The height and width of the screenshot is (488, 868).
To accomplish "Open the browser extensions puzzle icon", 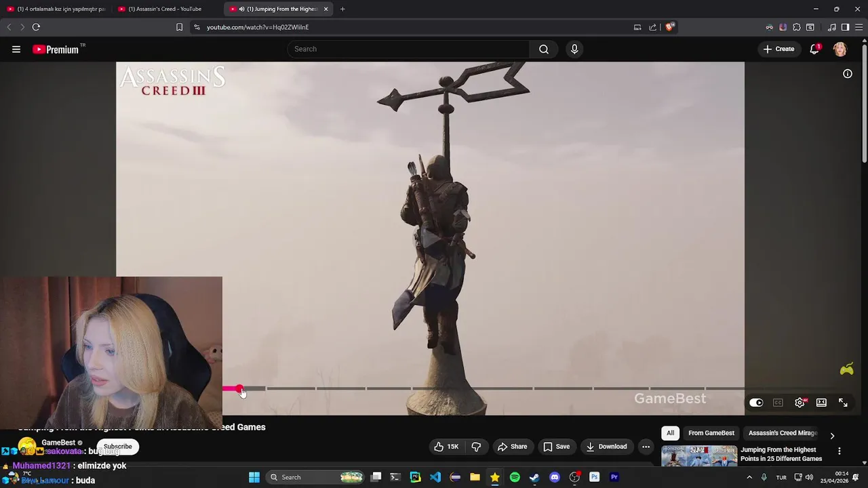I will [797, 27].
